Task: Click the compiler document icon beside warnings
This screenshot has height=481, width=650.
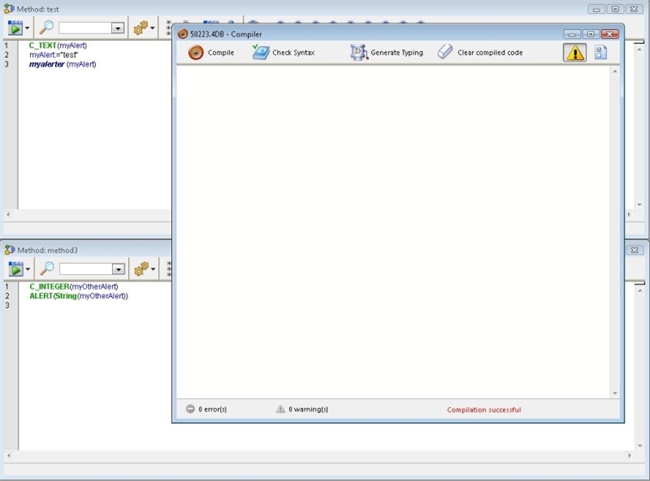Action: [x=600, y=53]
